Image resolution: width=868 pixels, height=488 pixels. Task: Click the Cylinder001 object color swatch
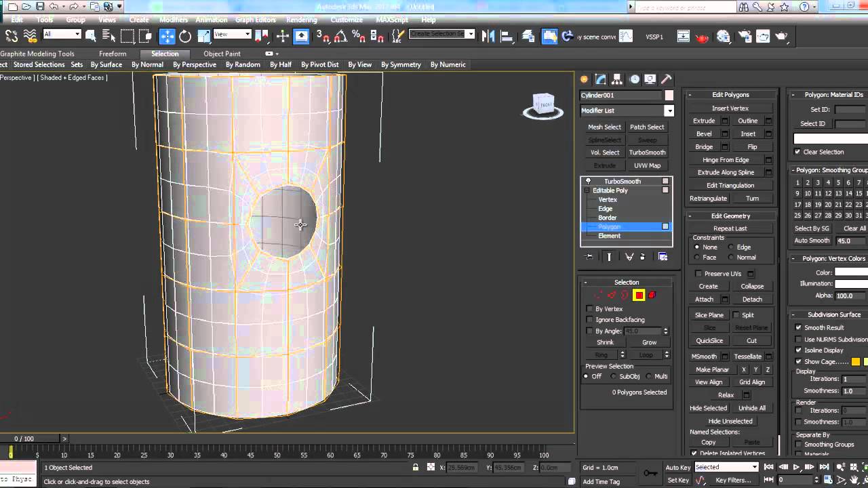click(x=669, y=96)
